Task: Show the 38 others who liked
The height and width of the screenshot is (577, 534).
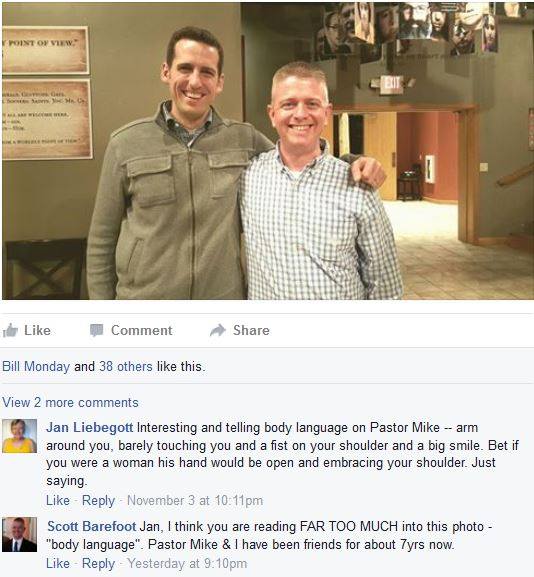Action: [x=126, y=367]
